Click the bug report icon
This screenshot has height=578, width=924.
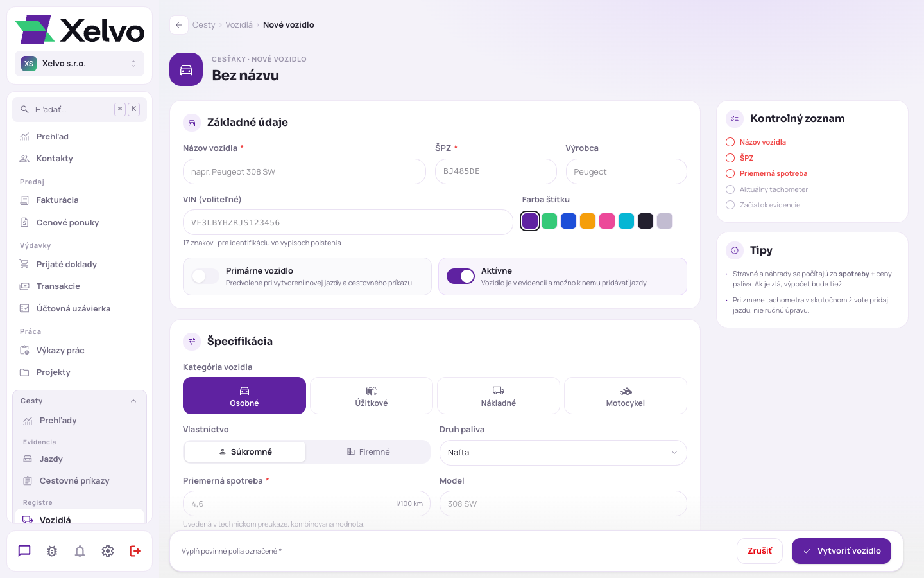(x=52, y=551)
